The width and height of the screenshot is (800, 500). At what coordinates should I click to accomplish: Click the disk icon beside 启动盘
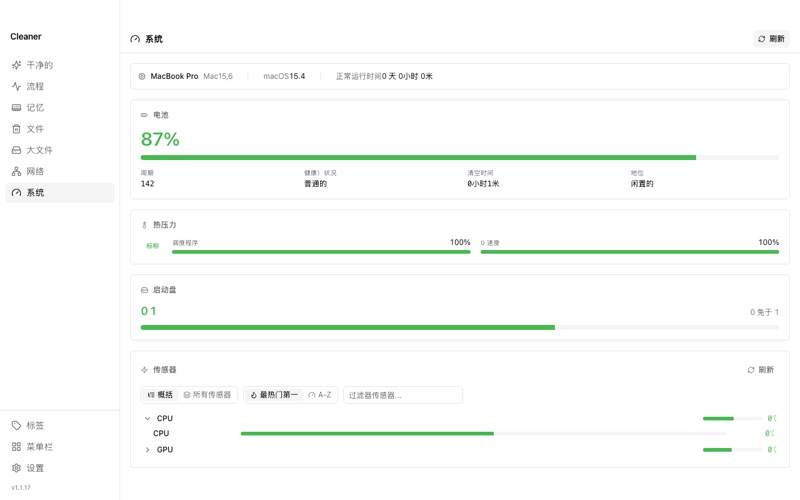coord(144,290)
